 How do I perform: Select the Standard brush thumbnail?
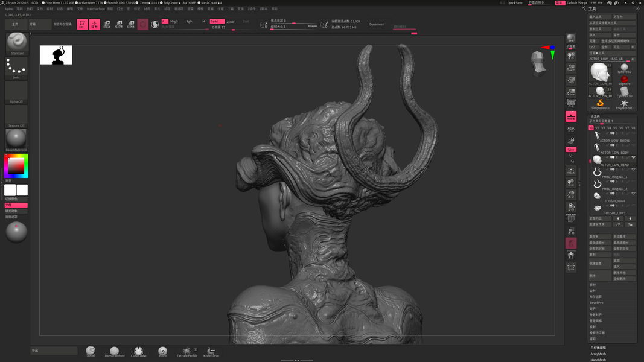[x=17, y=43]
